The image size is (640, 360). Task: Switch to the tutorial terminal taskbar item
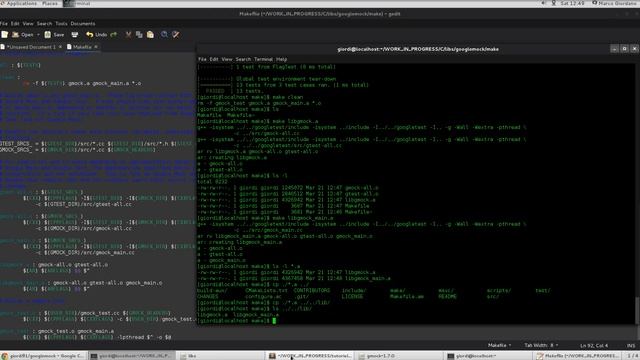pos(310,356)
